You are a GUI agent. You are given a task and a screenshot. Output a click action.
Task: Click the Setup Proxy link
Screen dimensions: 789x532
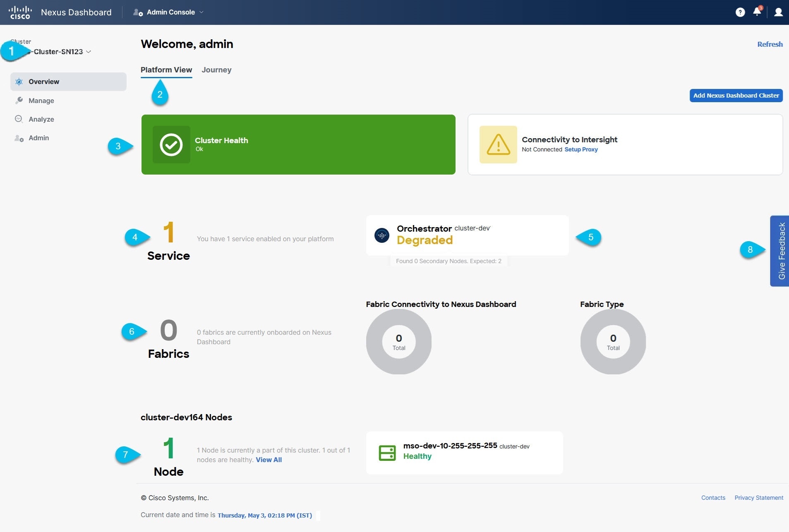(581, 150)
